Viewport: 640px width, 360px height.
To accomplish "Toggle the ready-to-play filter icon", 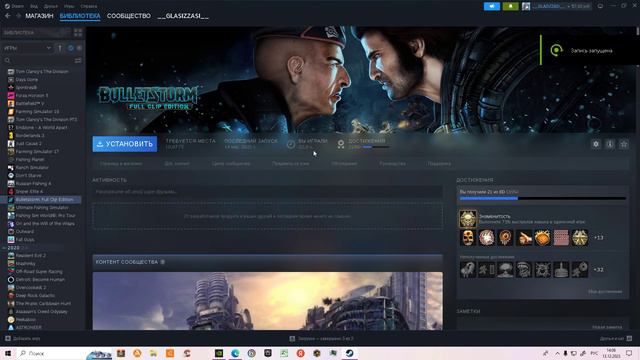I will click(x=79, y=48).
